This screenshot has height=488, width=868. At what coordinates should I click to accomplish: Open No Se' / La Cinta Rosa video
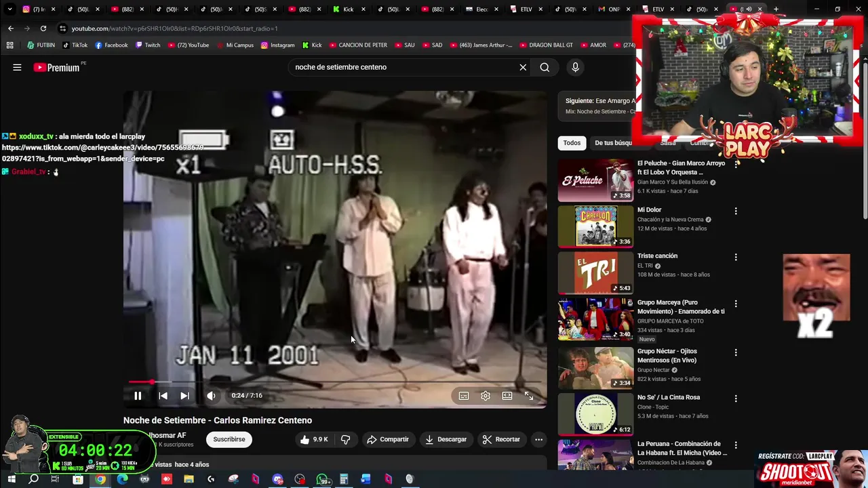[669, 397]
